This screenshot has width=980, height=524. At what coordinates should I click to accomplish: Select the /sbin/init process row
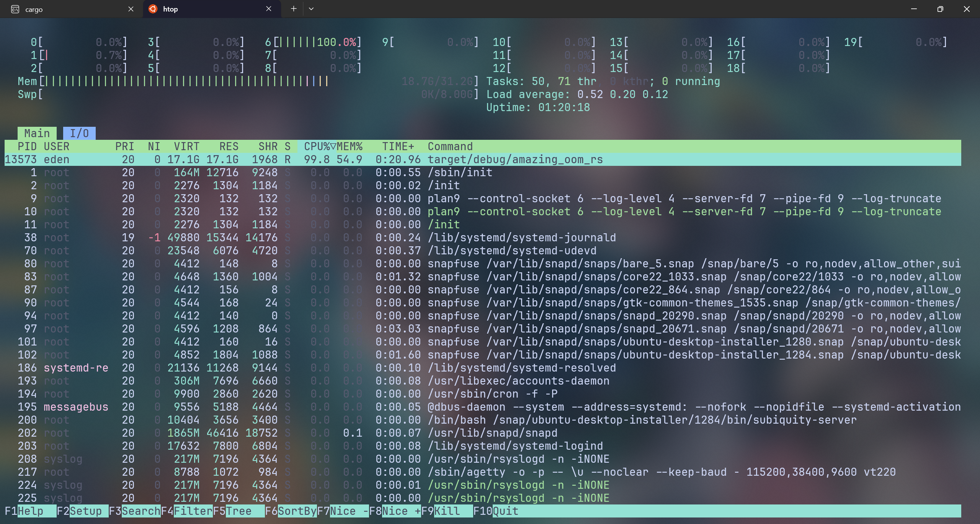pyautogui.click(x=483, y=172)
